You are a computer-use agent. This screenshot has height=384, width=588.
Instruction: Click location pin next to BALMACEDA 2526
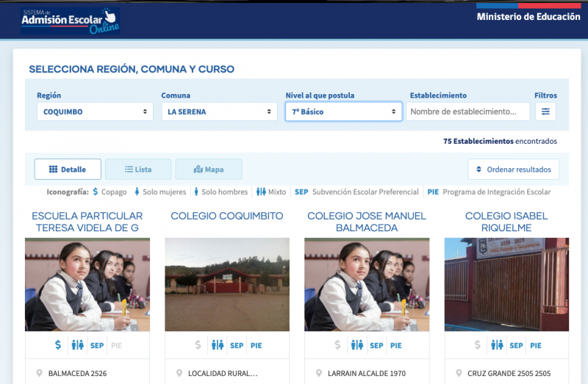(39, 373)
